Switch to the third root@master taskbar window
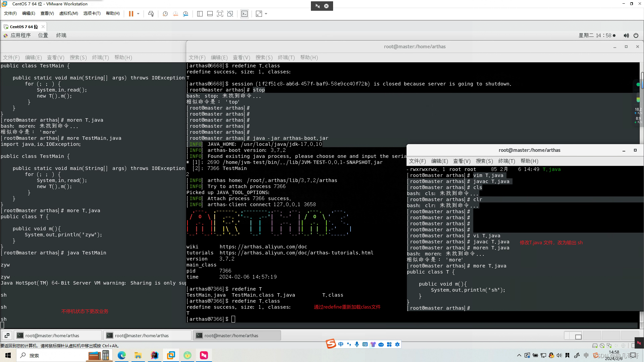Screen dimensions: 644x362 pos(237,335)
